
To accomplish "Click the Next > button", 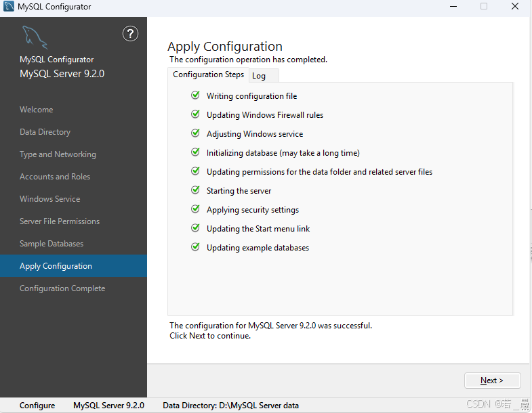I will [x=492, y=381].
